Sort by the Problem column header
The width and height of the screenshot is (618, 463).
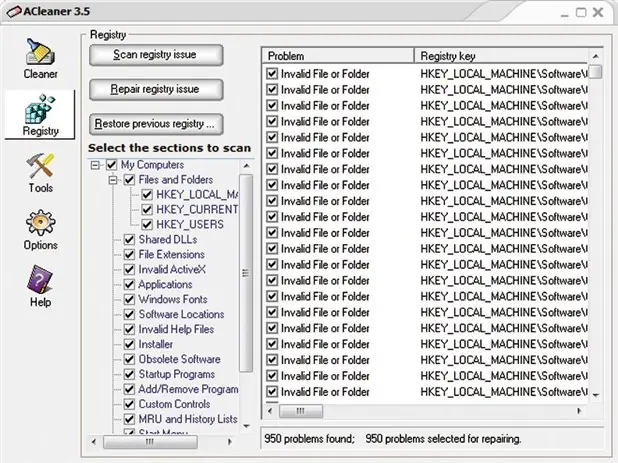[338, 56]
